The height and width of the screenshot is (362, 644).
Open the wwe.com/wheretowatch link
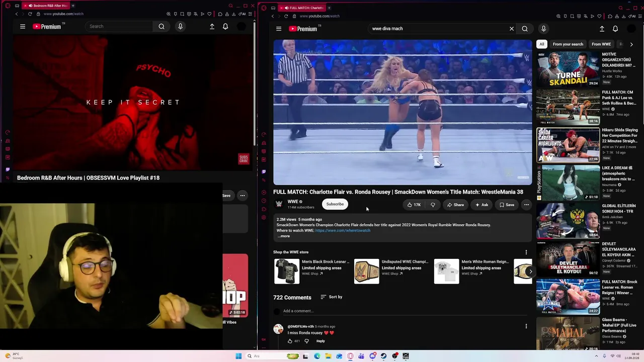point(343,230)
